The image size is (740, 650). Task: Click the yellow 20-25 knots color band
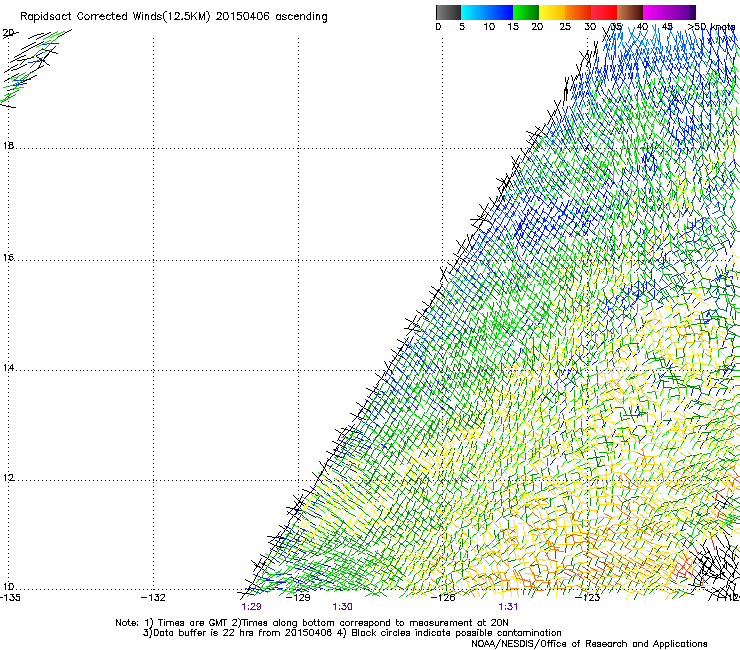click(552, 12)
